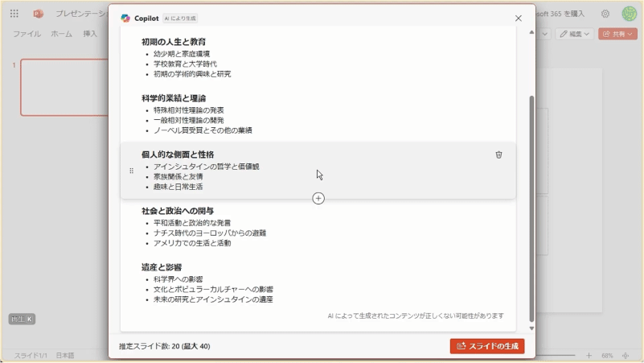Image resolution: width=644 pixels, height=363 pixels.
Task: Open the settings gear icon
Action: click(605, 14)
